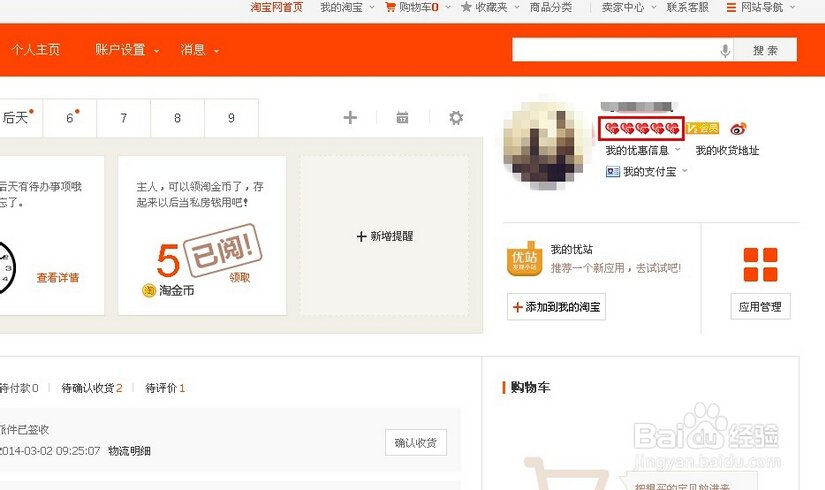Click the 网站导航 hamburger icon
825x490 pixels.
tap(731, 7)
